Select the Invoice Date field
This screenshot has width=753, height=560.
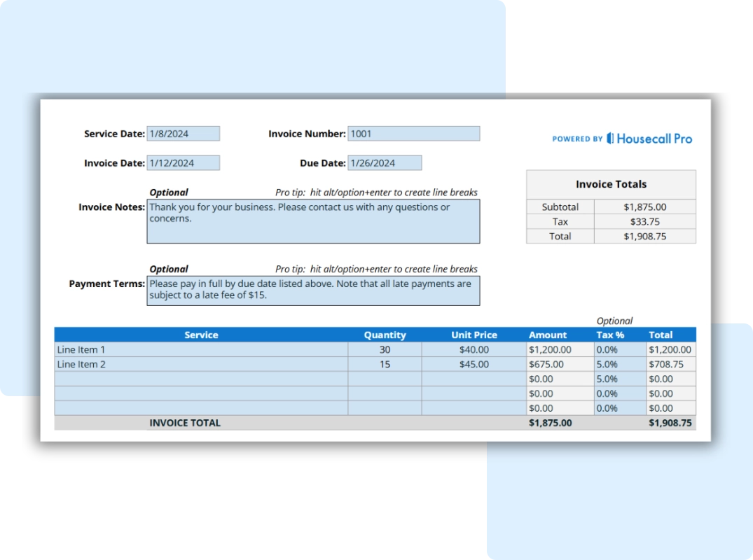click(183, 163)
